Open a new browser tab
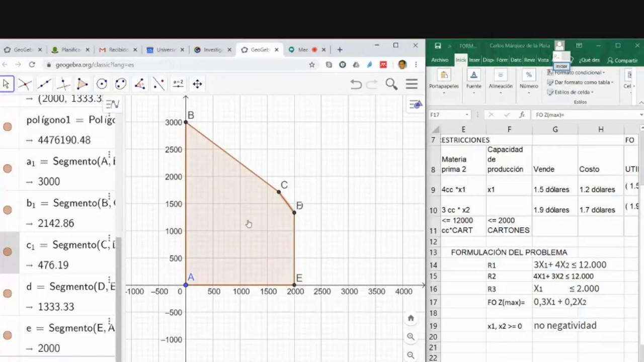This screenshot has height=362, width=644. 340,50
